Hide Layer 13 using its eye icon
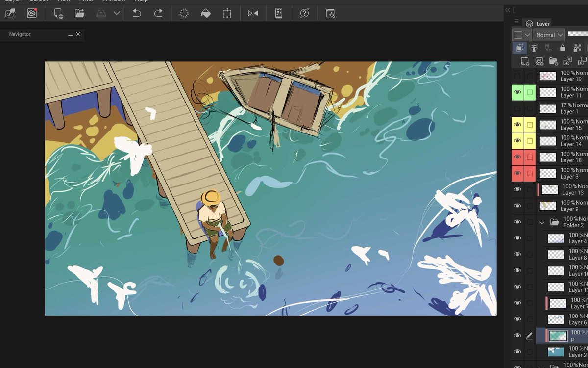This screenshot has height=368, width=588. point(517,189)
